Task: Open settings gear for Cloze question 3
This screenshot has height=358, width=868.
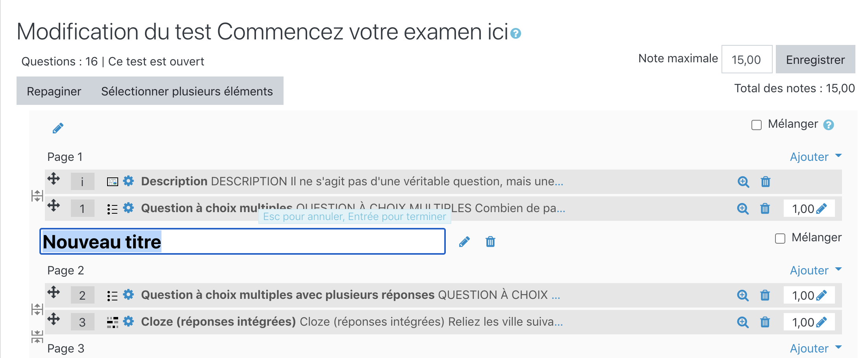Action: (x=128, y=321)
